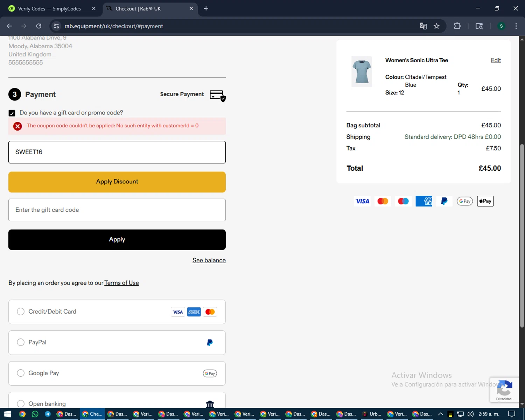Click the Total £45.00 amount
The height and width of the screenshot is (420, 525).
(490, 168)
